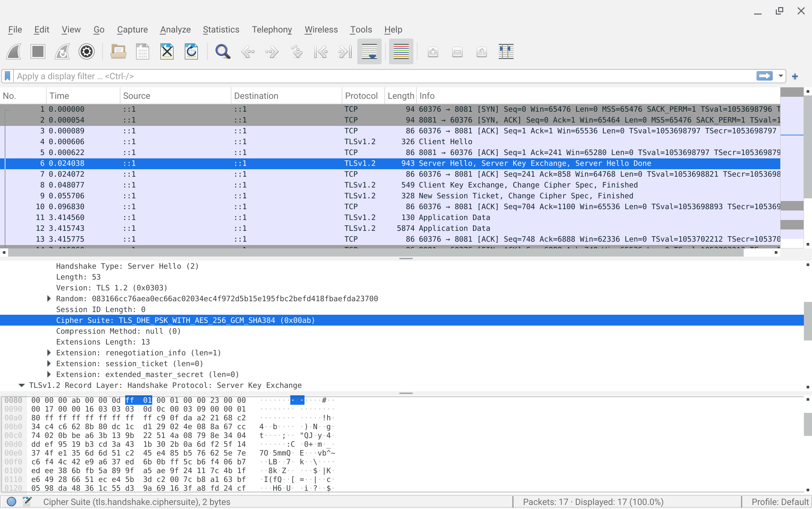Click the Go to first packet icon
Viewport: 812px width, 509px height.
tap(320, 52)
